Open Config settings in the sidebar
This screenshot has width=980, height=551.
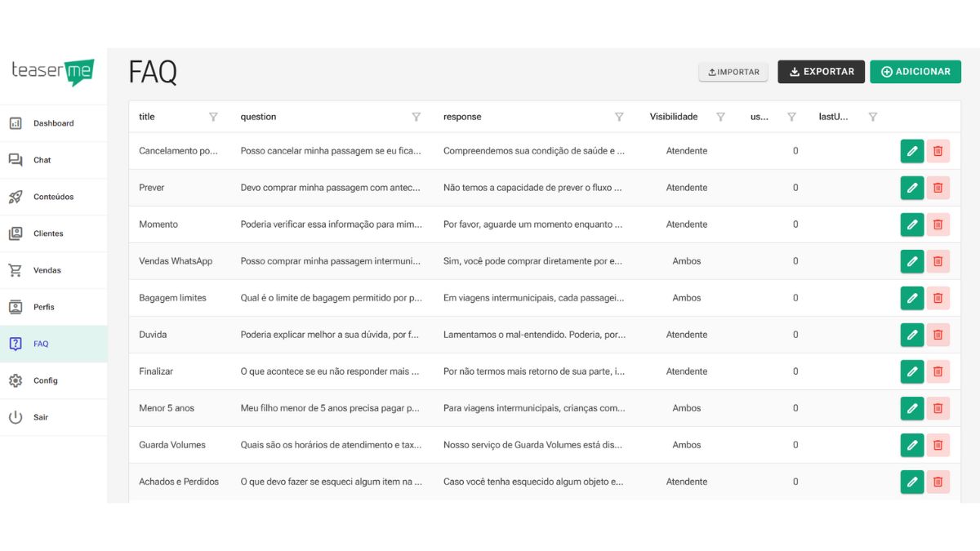(53, 380)
